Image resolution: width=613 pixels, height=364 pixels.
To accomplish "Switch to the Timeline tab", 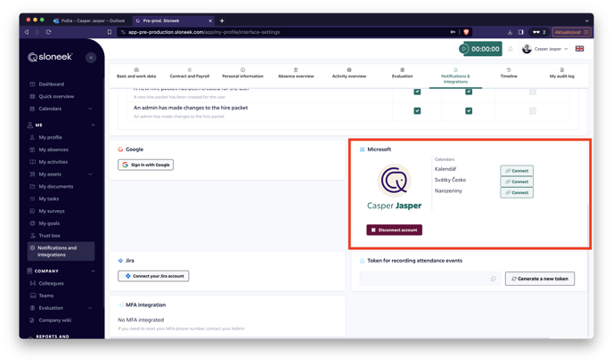I will [x=509, y=74].
